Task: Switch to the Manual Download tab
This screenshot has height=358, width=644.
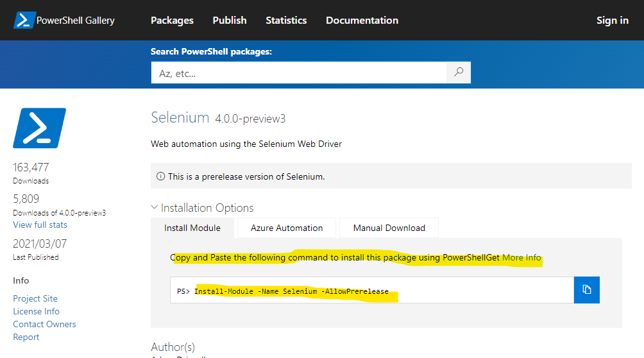Action: point(389,228)
